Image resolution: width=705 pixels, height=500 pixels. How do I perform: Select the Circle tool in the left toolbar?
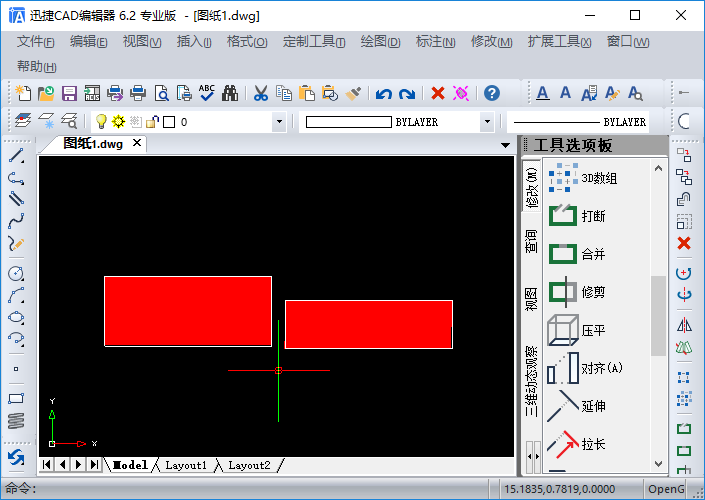pos(16,273)
